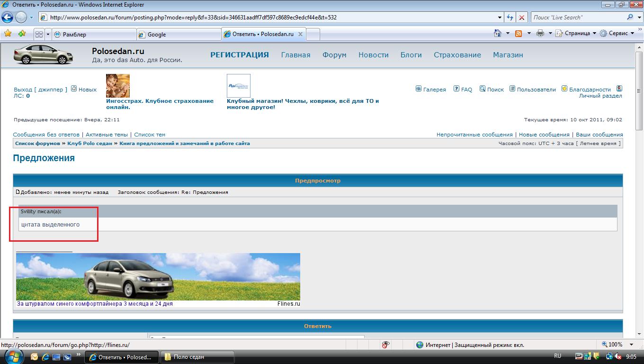
Task: Click the popup blocker status bar icon
Action: (386, 345)
